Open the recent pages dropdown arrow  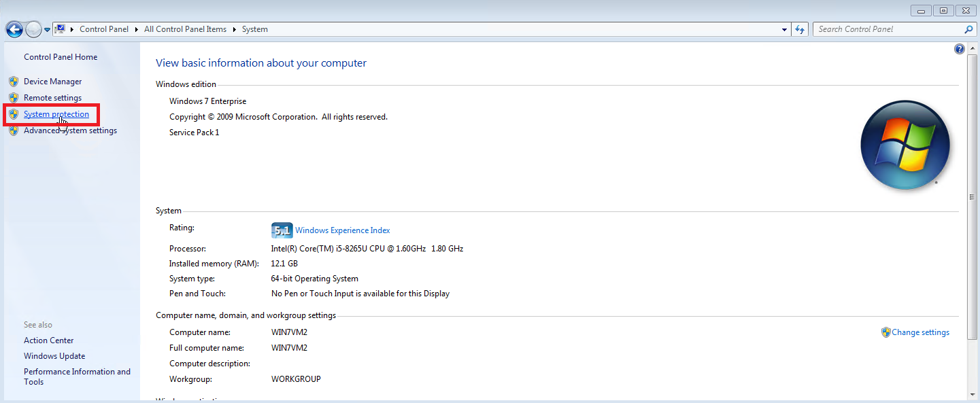click(47, 30)
